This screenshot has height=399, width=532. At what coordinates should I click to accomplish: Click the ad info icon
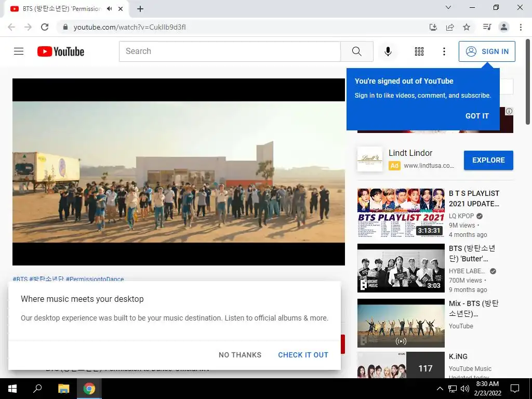click(509, 111)
